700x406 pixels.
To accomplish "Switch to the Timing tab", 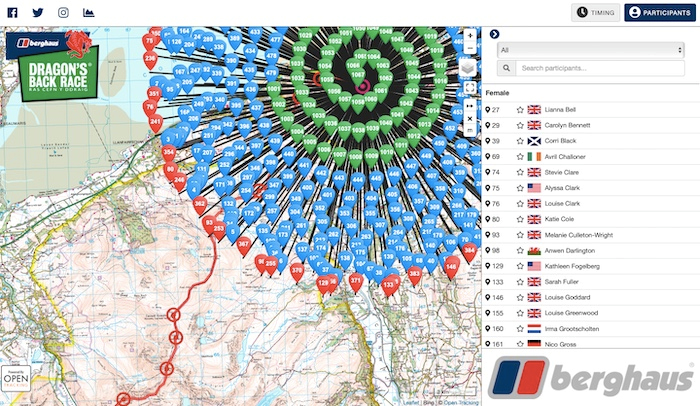I will click(x=594, y=13).
